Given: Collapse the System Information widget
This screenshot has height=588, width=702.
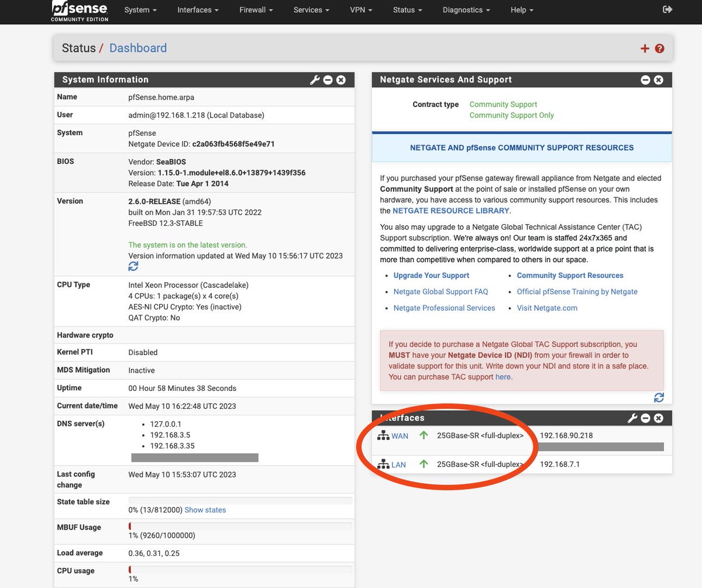Looking at the screenshot, I should tap(328, 80).
